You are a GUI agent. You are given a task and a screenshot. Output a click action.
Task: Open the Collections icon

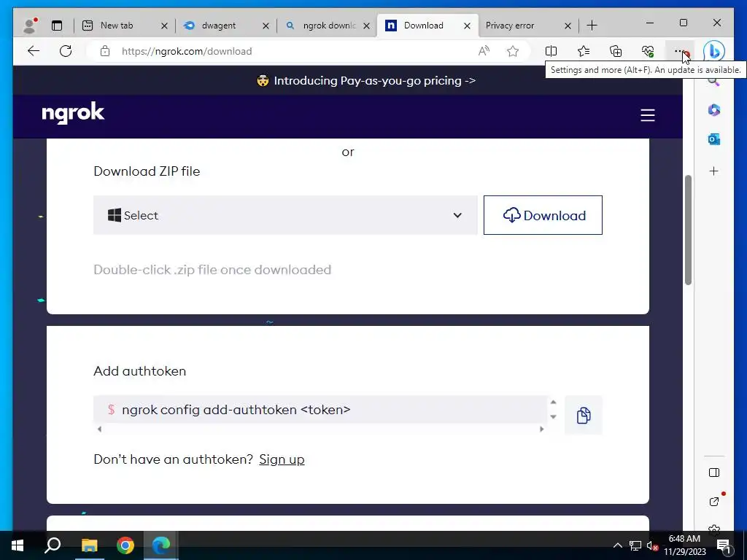click(616, 51)
